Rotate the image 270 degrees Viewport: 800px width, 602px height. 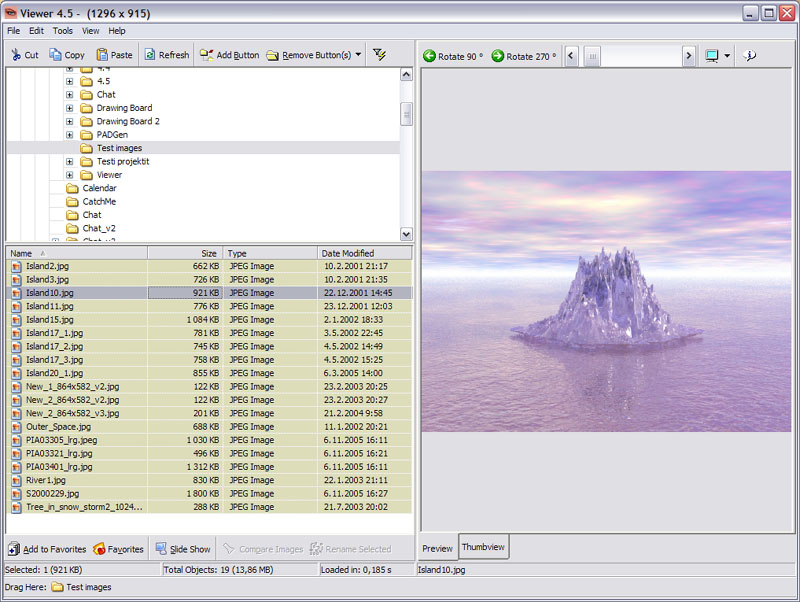point(523,56)
